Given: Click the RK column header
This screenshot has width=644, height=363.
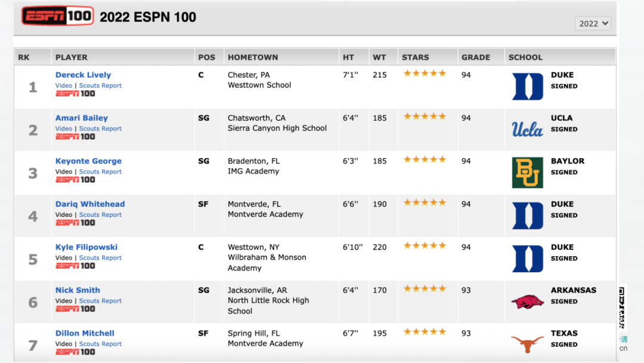Looking at the screenshot, I should tap(24, 57).
